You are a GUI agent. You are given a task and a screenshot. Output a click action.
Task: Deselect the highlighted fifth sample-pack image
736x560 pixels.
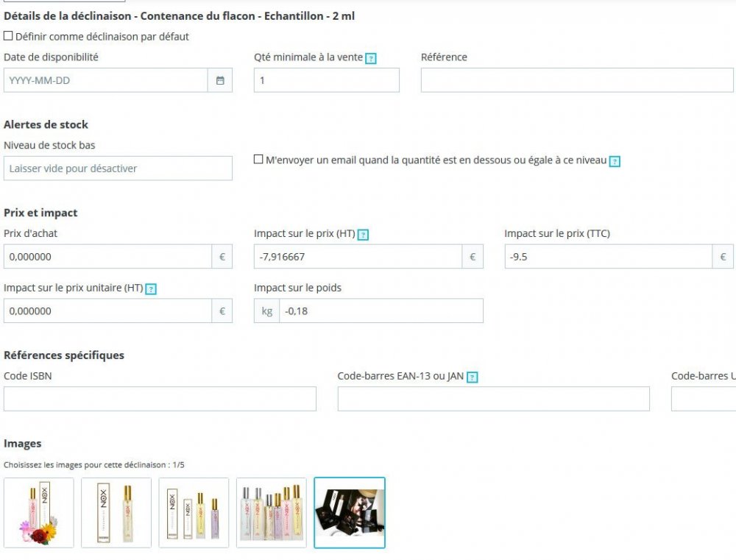point(349,513)
